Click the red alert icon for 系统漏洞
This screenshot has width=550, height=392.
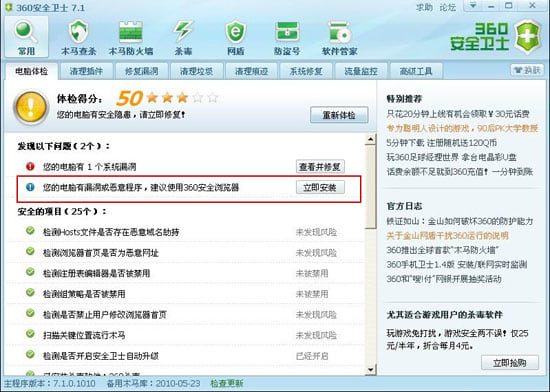pos(30,166)
